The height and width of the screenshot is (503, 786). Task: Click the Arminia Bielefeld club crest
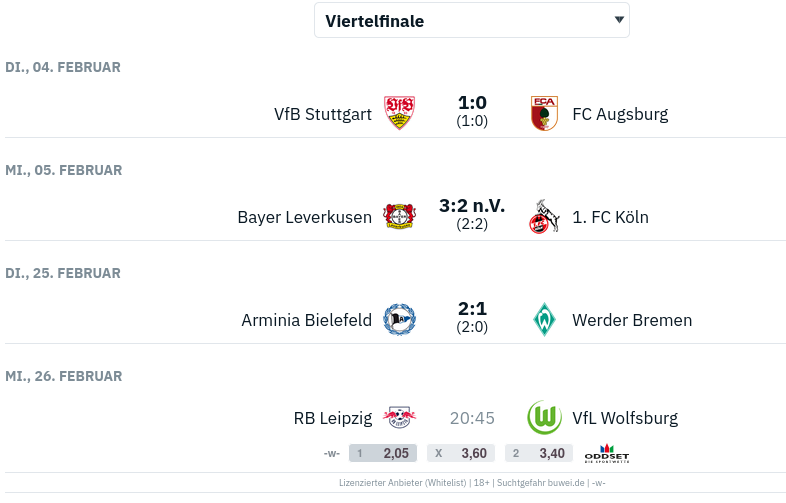coord(399,320)
